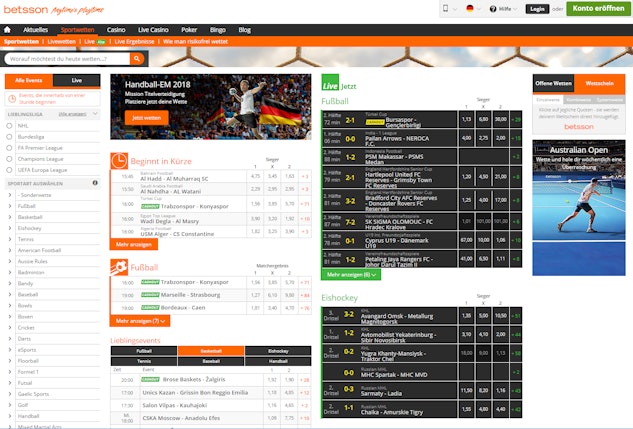The image size is (633, 429).
Task: Select the NHL favorite league radio button
Action: 9,126
